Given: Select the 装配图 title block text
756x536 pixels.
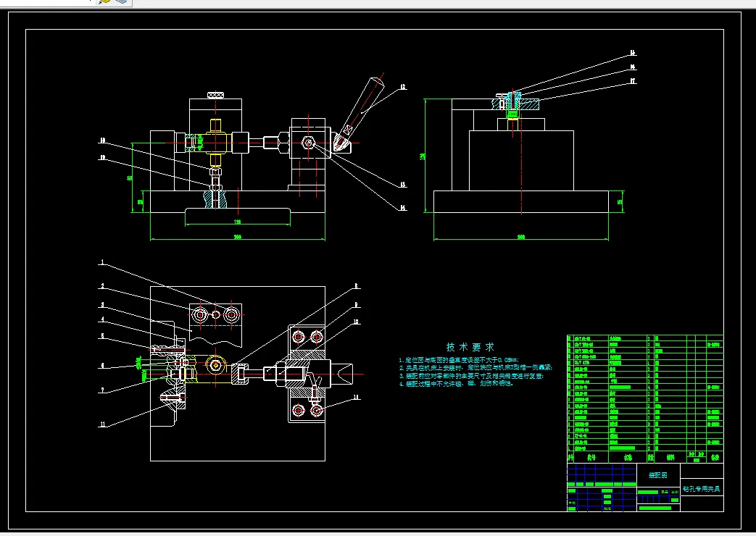Looking at the screenshot, I should (658, 475).
